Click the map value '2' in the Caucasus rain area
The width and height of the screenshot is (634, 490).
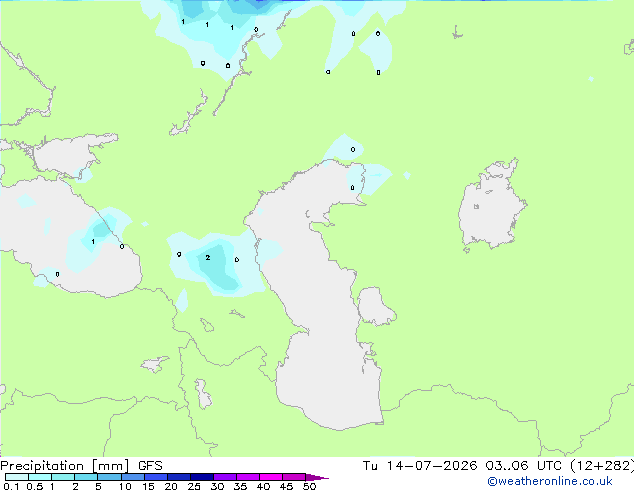[207, 258]
